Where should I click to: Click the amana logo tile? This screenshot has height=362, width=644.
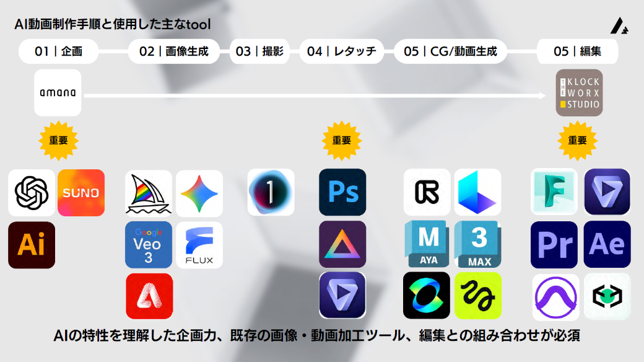point(58,93)
